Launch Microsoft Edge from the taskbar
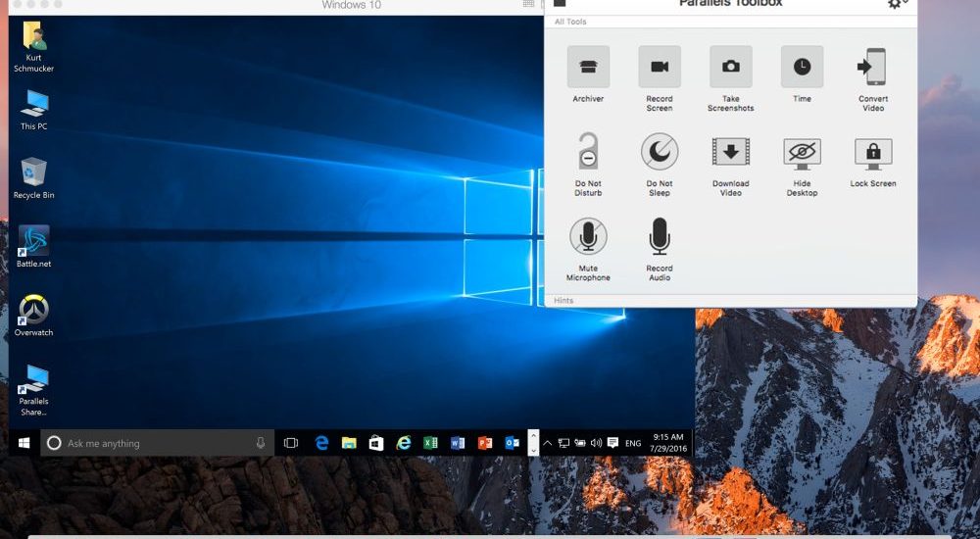 tap(321, 443)
